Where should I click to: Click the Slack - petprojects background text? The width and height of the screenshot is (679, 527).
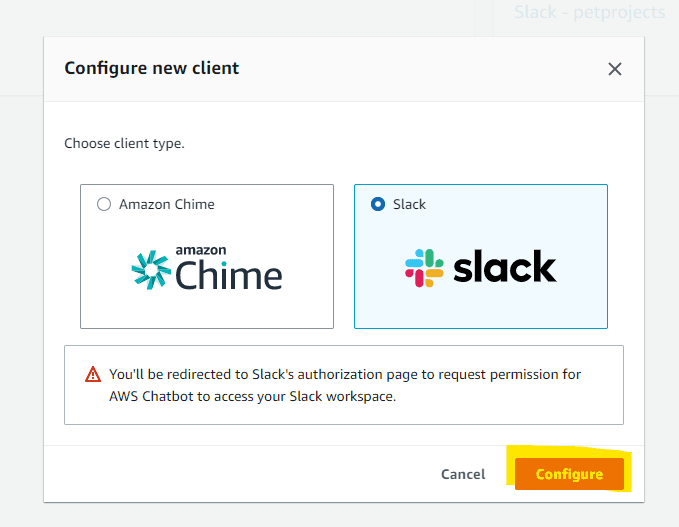589,13
